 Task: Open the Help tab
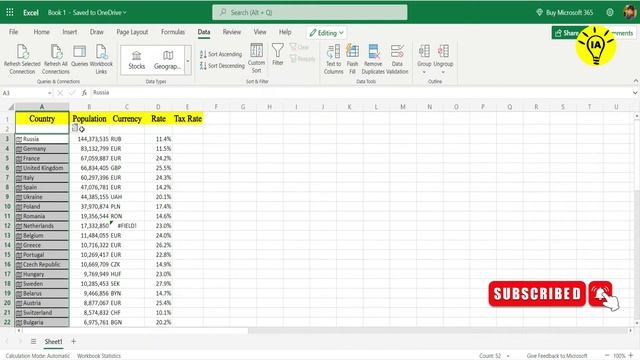(x=285, y=32)
